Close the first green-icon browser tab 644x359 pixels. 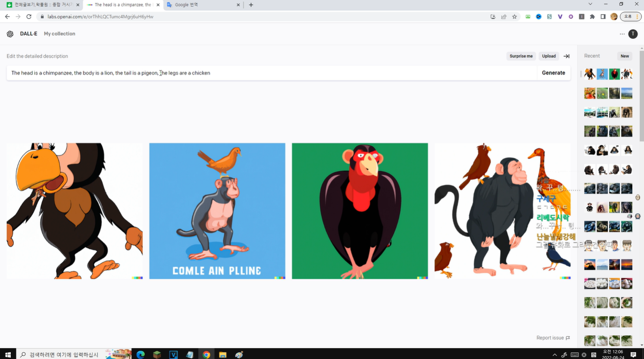pyautogui.click(x=78, y=5)
